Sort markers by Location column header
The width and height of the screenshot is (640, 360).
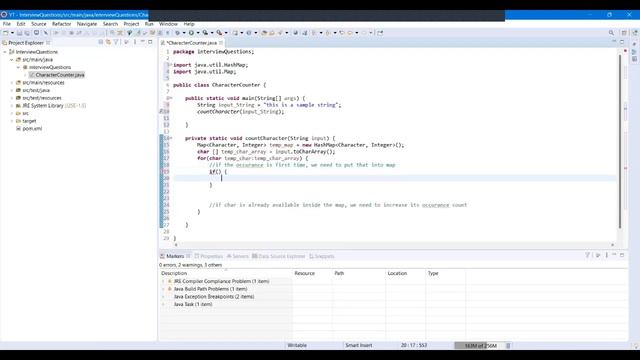pyautogui.click(x=405, y=273)
